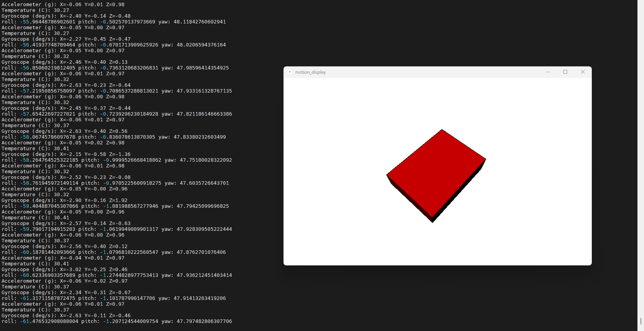Click the line 'roll: -60.18781442093666'

pyautogui.click(x=114, y=252)
